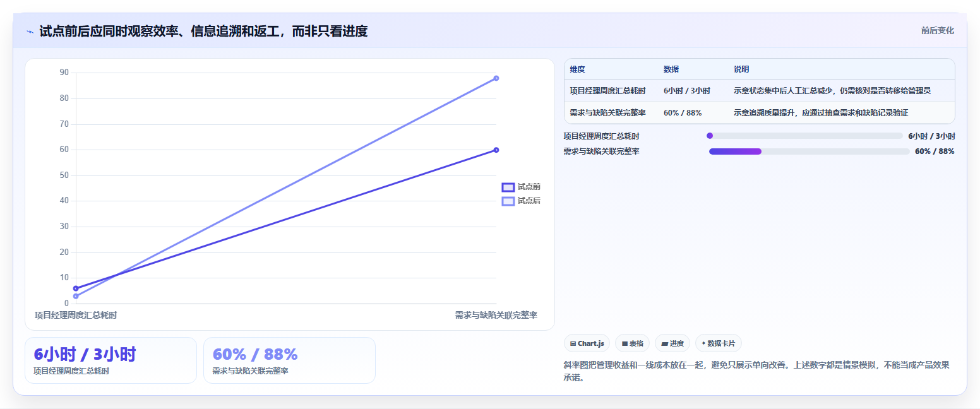The width and height of the screenshot is (980, 409).
Task: Click the 前后变化 label in the header
Action: (x=937, y=30)
